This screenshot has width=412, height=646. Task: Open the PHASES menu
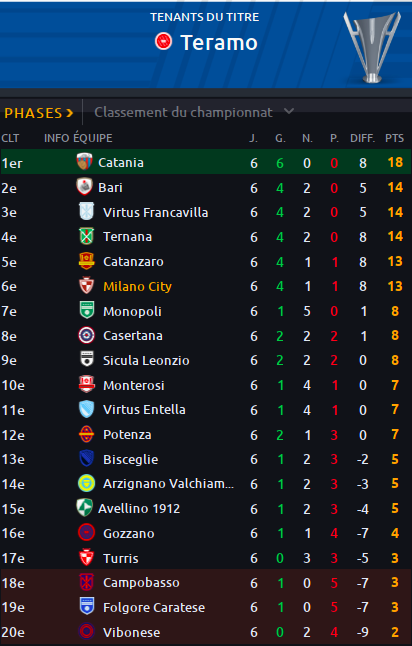pos(39,113)
